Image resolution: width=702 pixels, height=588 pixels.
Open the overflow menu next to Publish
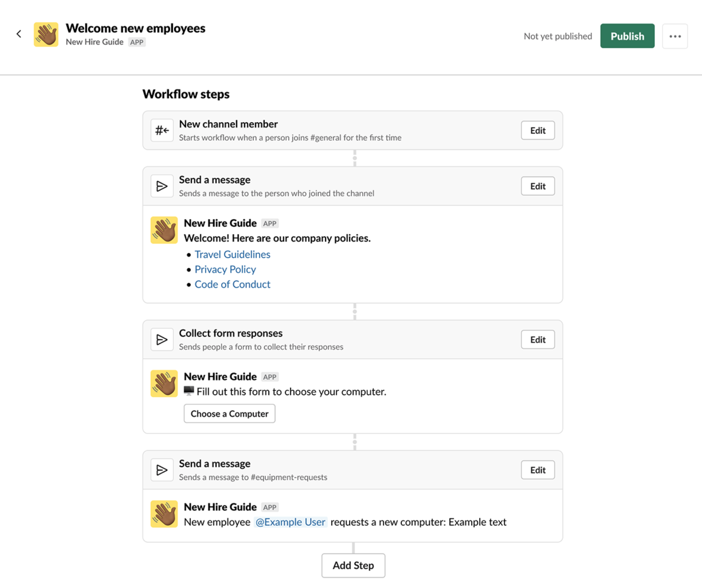click(x=675, y=36)
